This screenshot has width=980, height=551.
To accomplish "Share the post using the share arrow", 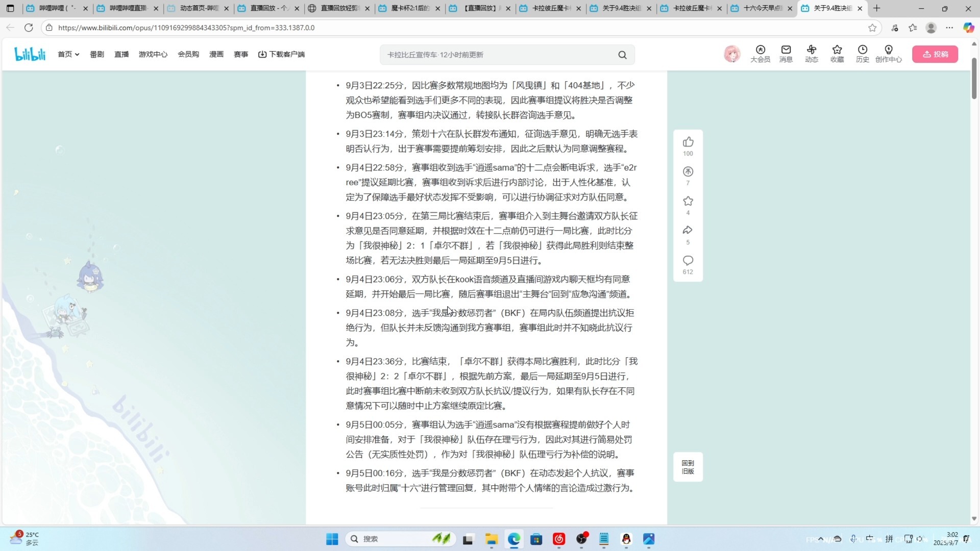I will [x=688, y=230].
